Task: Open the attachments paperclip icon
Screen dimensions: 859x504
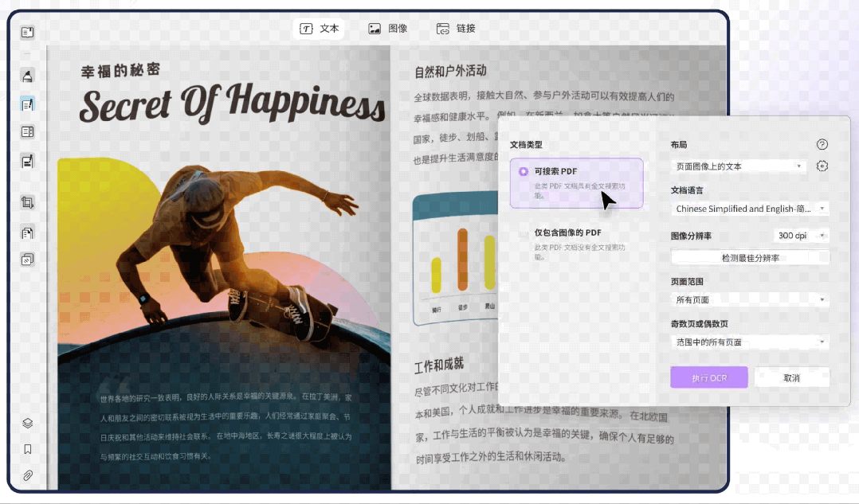Action: (27, 475)
